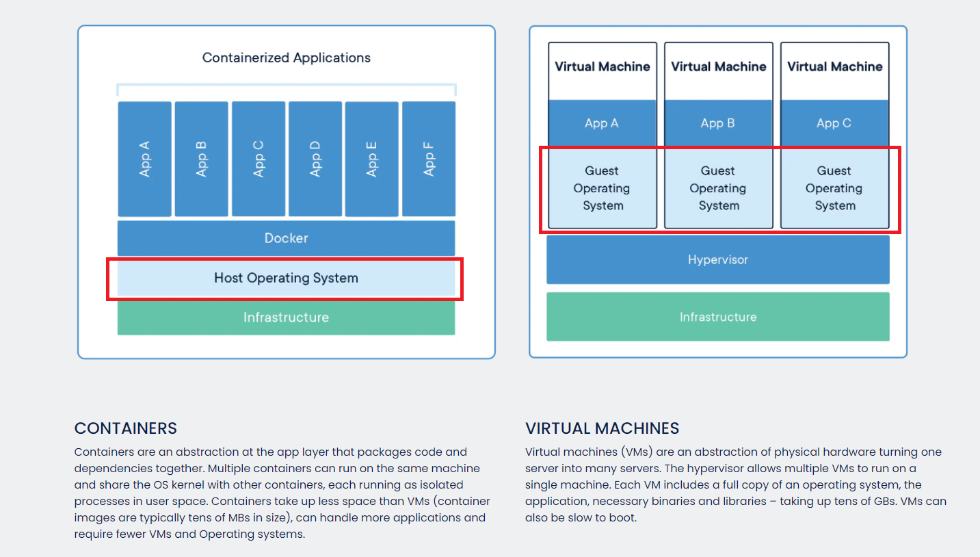Image resolution: width=980 pixels, height=557 pixels.
Task: Click the bracket above the container apps
Action: tap(286, 88)
